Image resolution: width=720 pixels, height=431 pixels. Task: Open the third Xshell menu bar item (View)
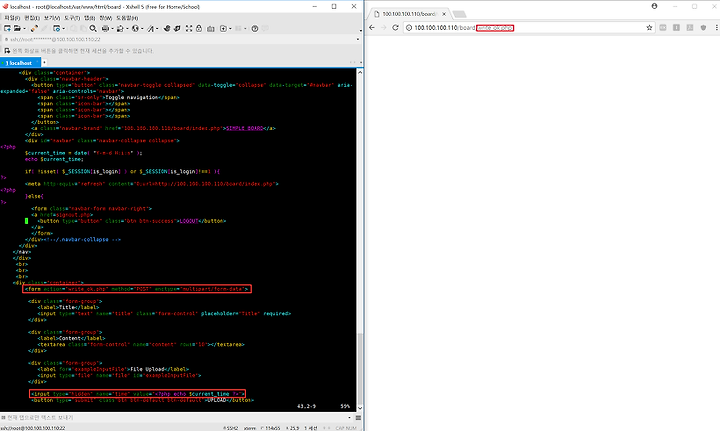click(x=52, y=18)
